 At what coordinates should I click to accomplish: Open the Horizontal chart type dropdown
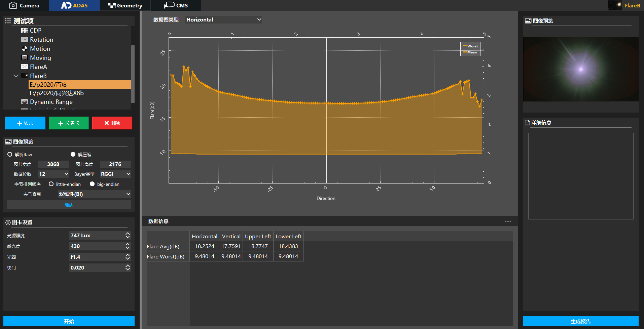223,20
